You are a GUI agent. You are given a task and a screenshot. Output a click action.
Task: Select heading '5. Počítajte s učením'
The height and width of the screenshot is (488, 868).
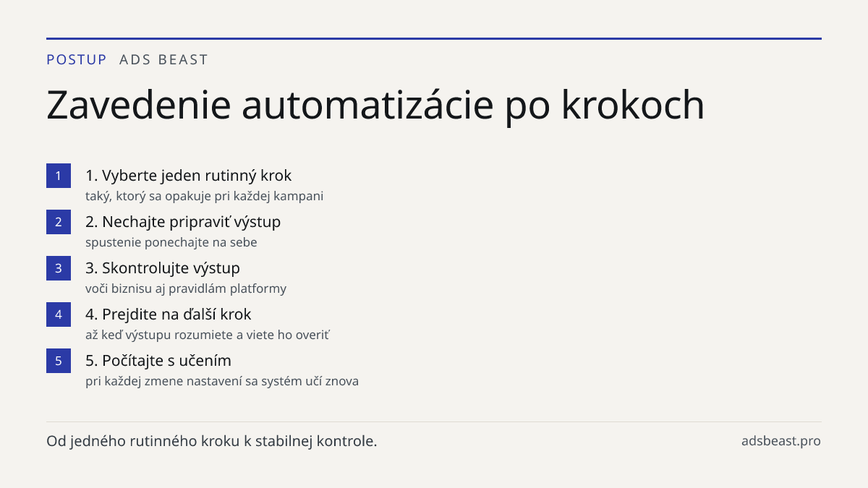158,361
